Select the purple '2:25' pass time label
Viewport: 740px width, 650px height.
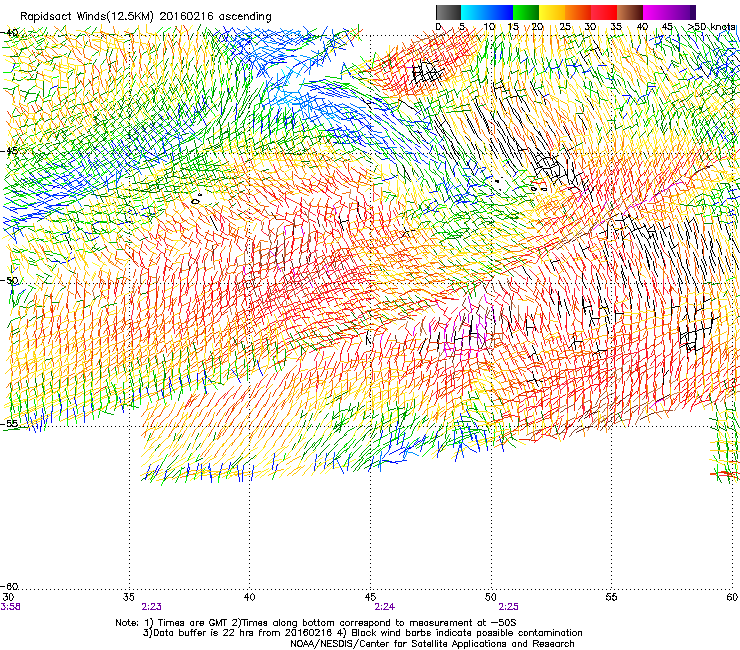pyautogui.click(x=508, y=607)
